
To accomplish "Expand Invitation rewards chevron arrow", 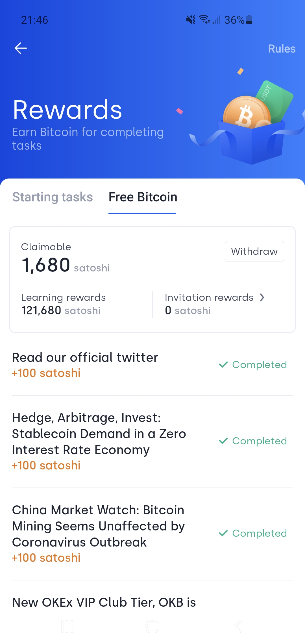I will (262, 297).
